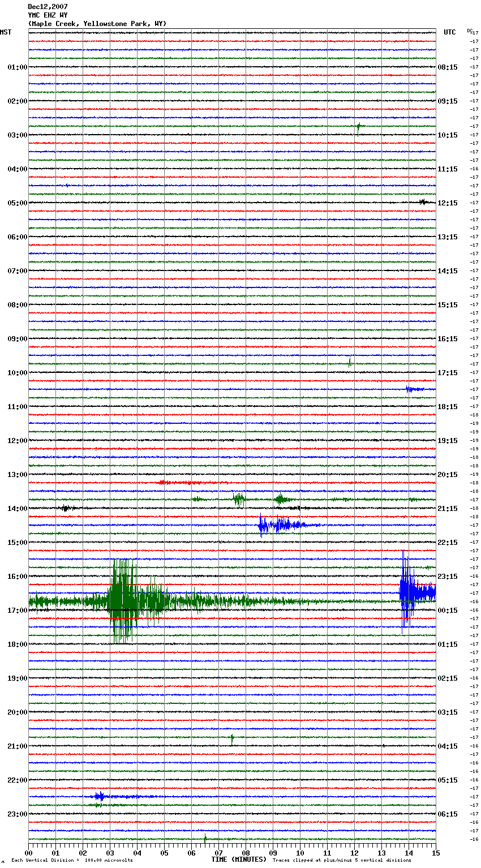Click the 15:00 MST time label
The height and width of the screenshot is (868, 481).
click(x=18, y=543)
